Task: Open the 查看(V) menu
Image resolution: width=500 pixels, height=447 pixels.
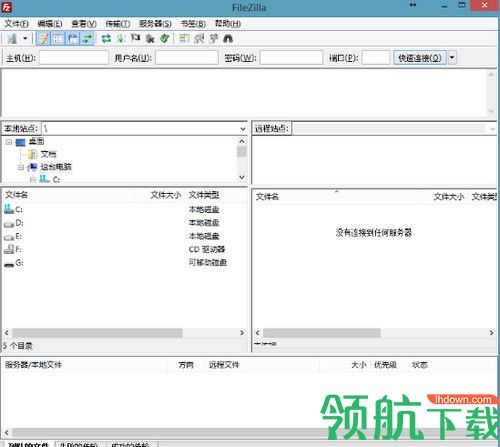Action: [84, 24]
